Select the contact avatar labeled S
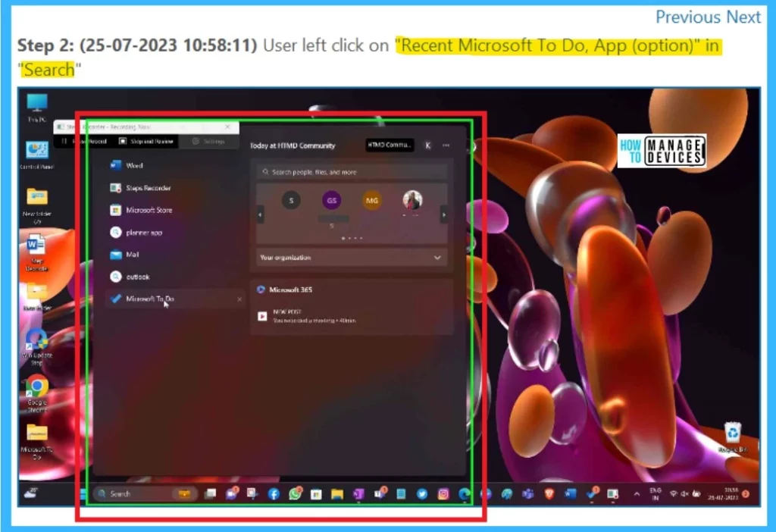Image resolution: width=776 pixels, height=532 pixels. click(x=291, y=200)
